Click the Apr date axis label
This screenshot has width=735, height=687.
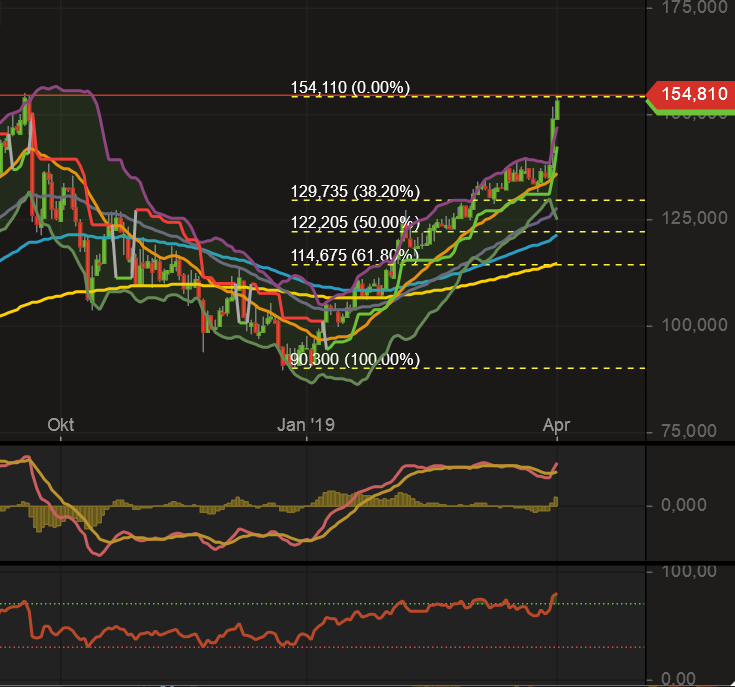tap(556, 426)
